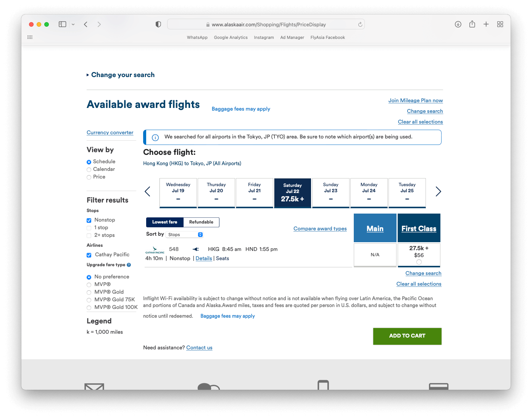Show next dates with the right arrow
Viewport: 532px width, 418px height.
(x=438, y=192)
